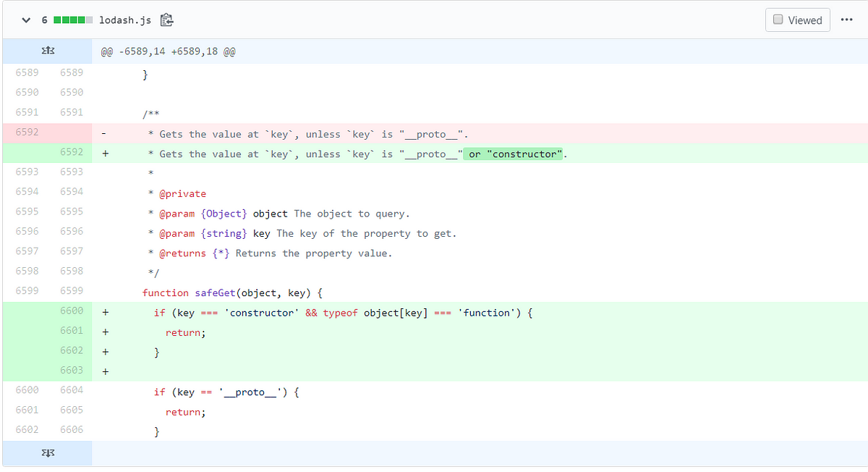868x472 pixels.
Task: Select added line number 6603
Action: (71, 370)
